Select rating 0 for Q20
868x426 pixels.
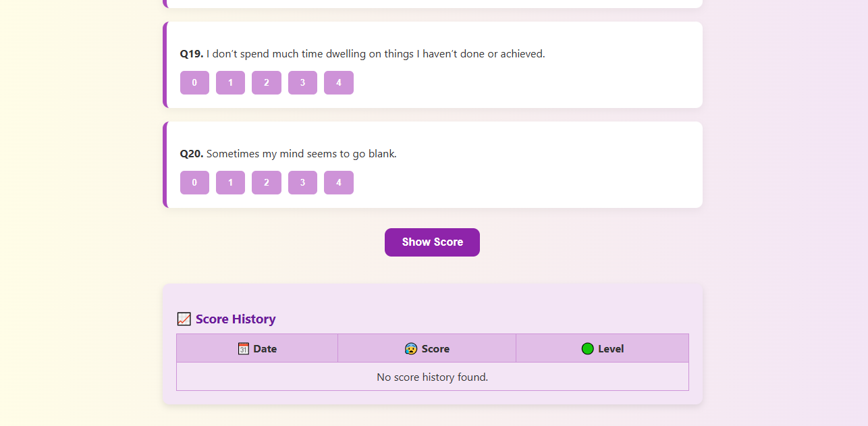tap(194, 182)
